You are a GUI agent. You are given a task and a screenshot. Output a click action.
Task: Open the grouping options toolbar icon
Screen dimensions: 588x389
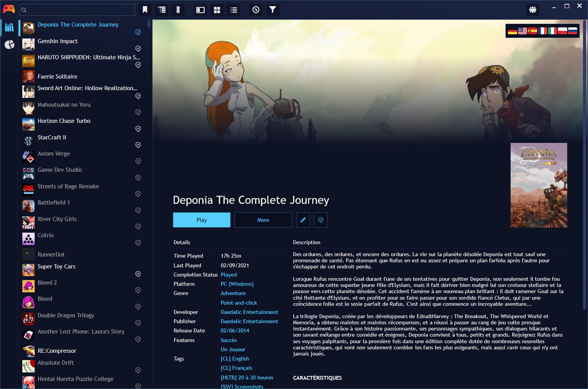[x=162, y=10]
